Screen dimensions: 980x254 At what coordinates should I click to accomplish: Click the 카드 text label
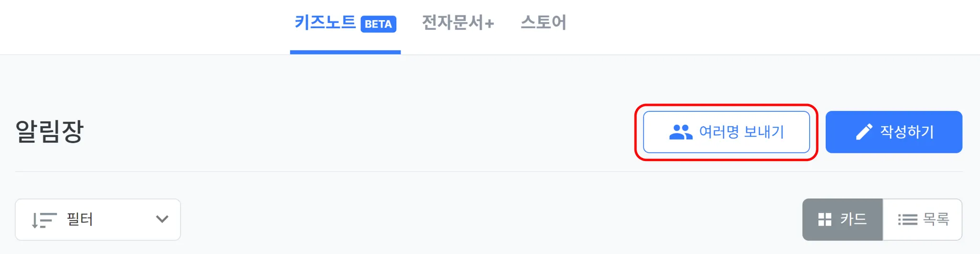pyautogui.click(x=853, y=219)
